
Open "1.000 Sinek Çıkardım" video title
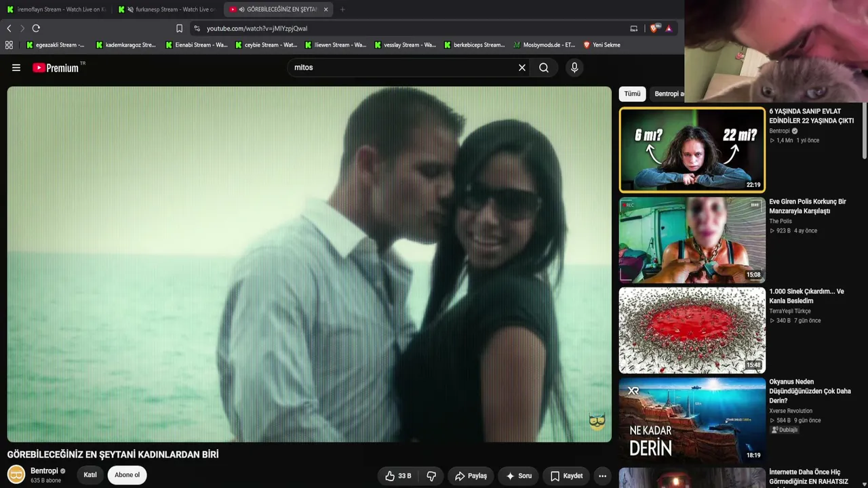(806, 296)
